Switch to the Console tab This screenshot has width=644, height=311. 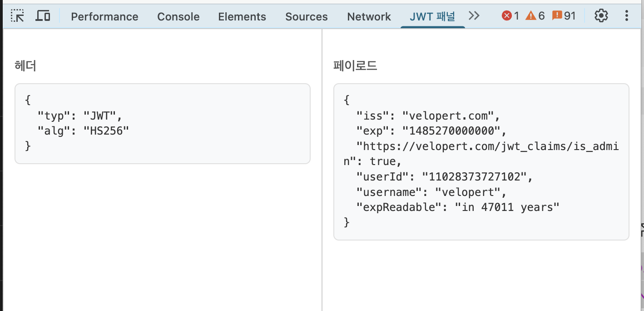click(178, 17)
